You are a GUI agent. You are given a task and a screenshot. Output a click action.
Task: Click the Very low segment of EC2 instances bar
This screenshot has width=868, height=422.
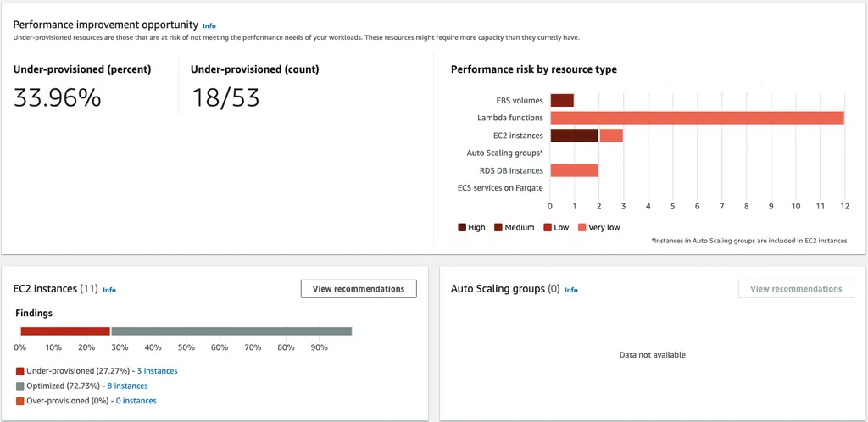pos(610,136)
